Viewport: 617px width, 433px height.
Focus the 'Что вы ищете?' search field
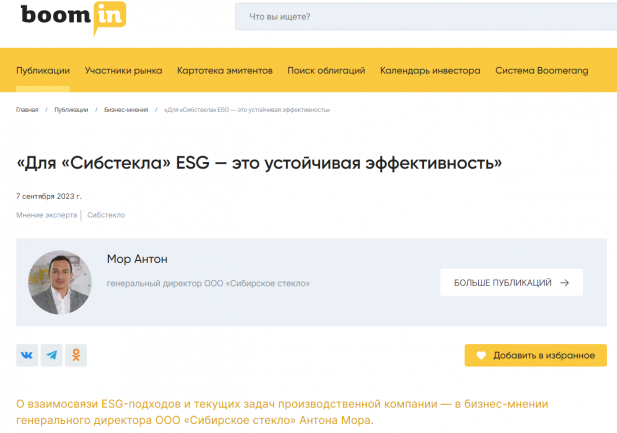tap(426, 17)
